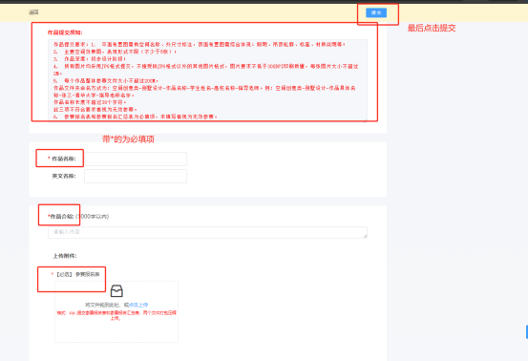Focus the 英文名称 input field
Screen dimensions: 528x361
[x=135, y=176]
